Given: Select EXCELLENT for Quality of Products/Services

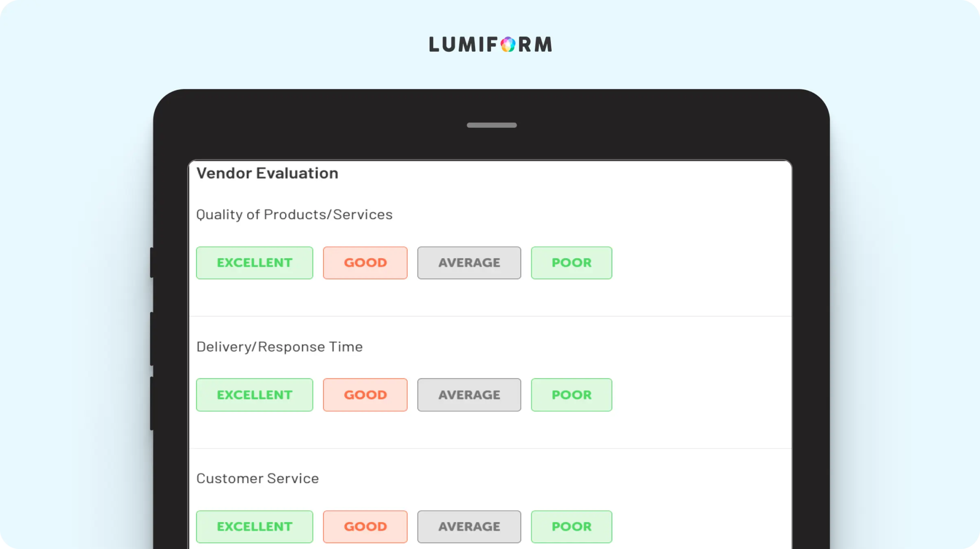Looking at the screenshot, I should 255,263.
